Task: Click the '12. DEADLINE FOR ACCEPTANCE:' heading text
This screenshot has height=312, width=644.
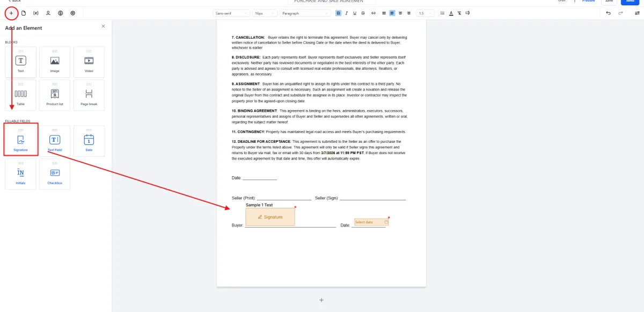Action: (x=261, y=141)
